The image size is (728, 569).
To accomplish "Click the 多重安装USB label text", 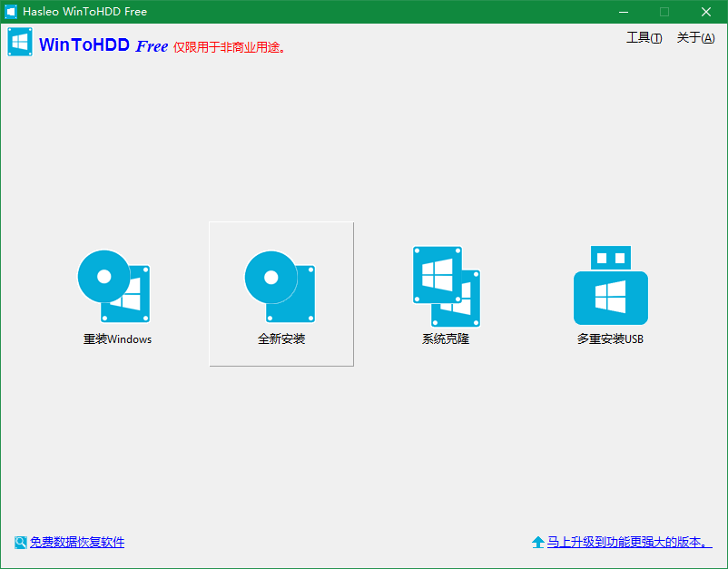I will (610, 338).
